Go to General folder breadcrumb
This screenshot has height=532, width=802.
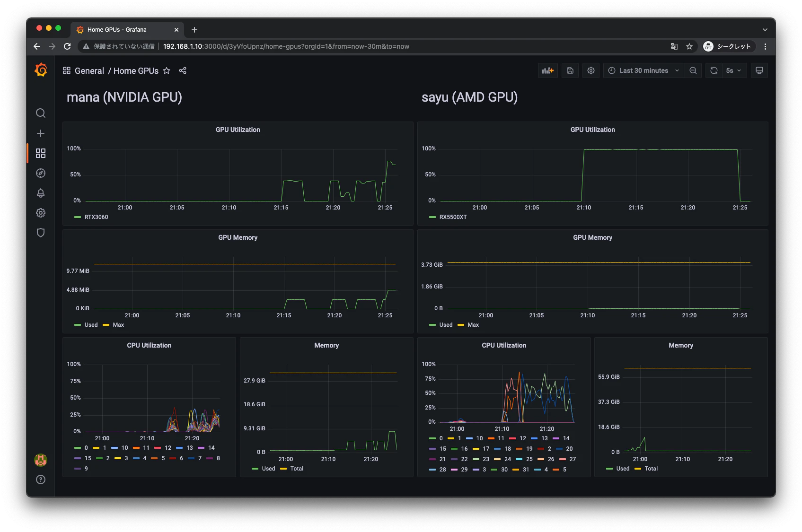89,70
